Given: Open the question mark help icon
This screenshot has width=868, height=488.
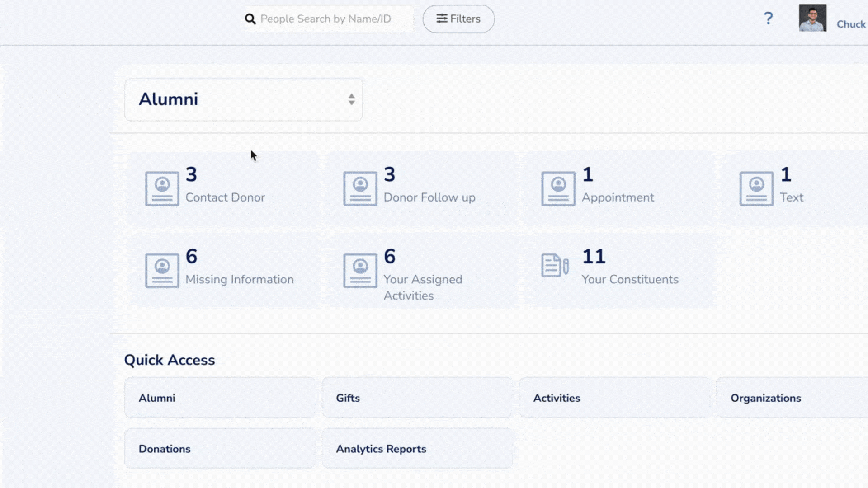Looking at the screenshot, I should click(768, 19).
